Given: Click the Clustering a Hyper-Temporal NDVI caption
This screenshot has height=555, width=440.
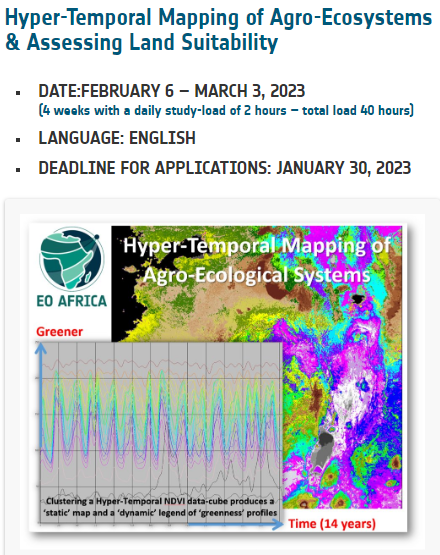Looking at the screenshot, I should coord(160,507).
